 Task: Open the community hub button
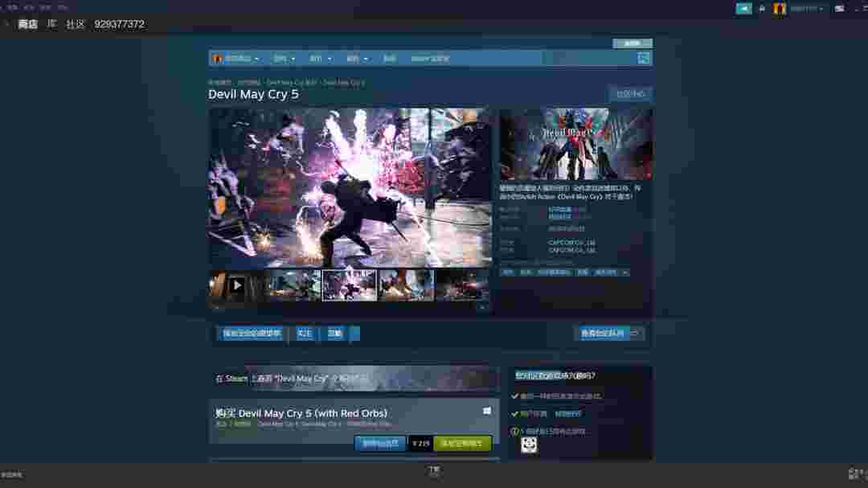tap(631, 94)
